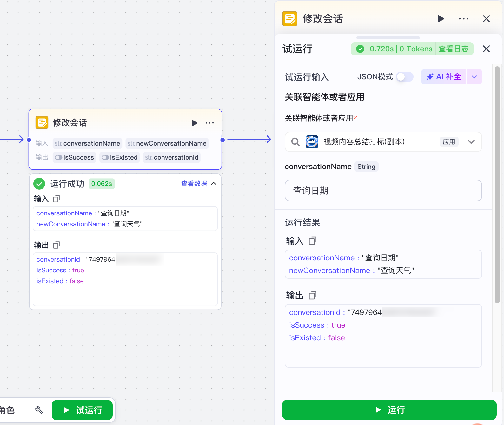
Task: Click the right panel vertical scrollbar
Action: [497, 185]
